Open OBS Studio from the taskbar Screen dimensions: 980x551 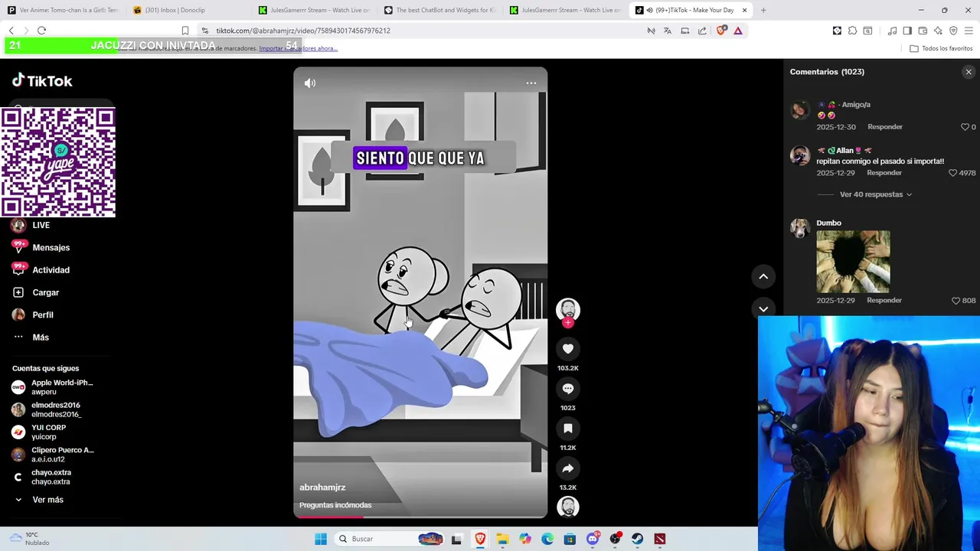pyautogui.click(x=615, y=539)
